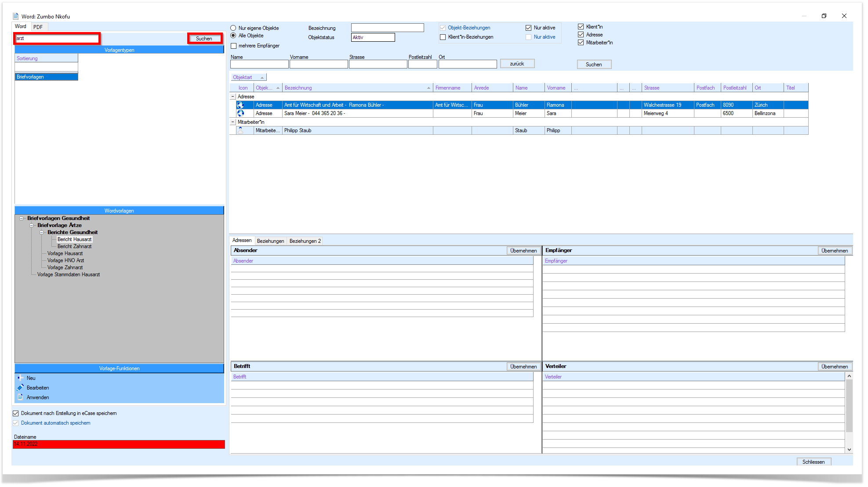Viewport: 868px width, 487px height.
Task: Select Vorlage Zahnarzt template
Action: (65, 267)
